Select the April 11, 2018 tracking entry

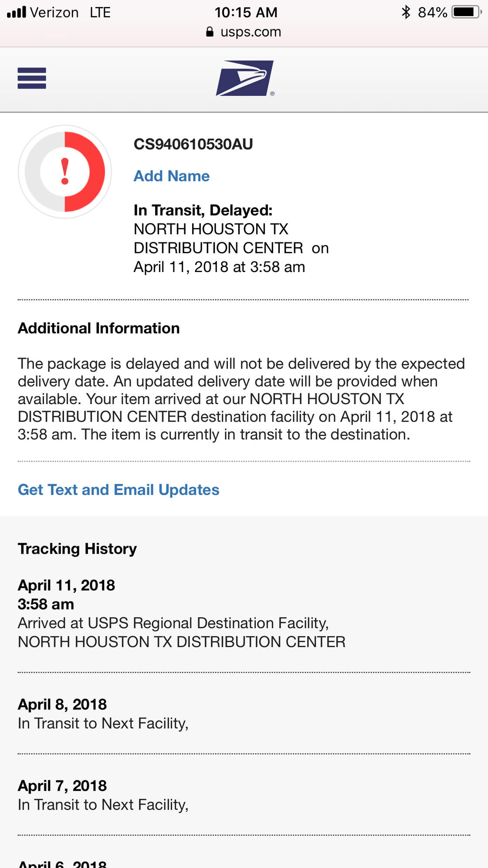point(181,614)
